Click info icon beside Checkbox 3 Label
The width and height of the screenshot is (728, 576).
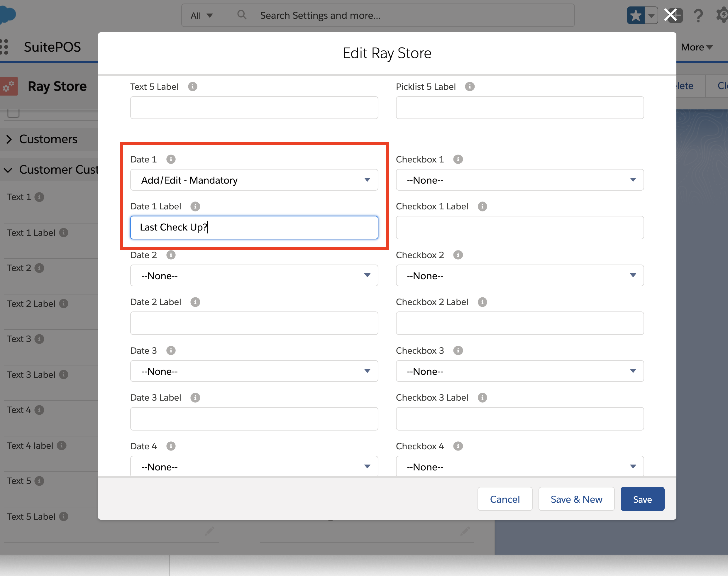tap(482, 398)
